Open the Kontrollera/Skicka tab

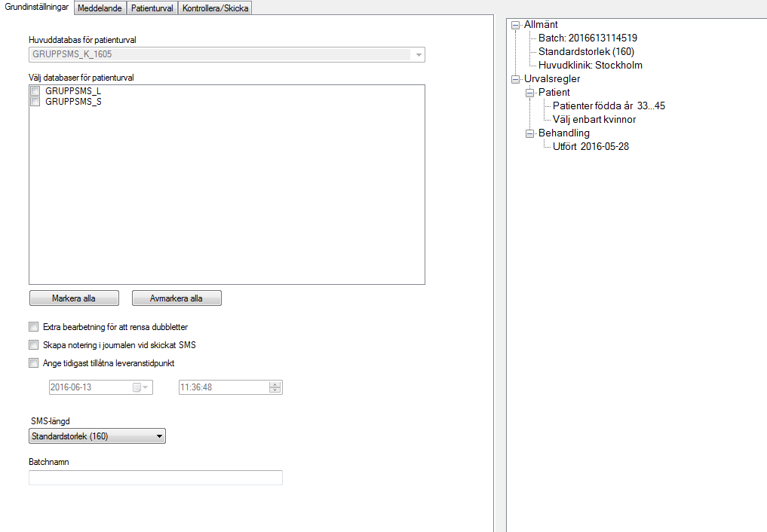(x=215, y=8)
